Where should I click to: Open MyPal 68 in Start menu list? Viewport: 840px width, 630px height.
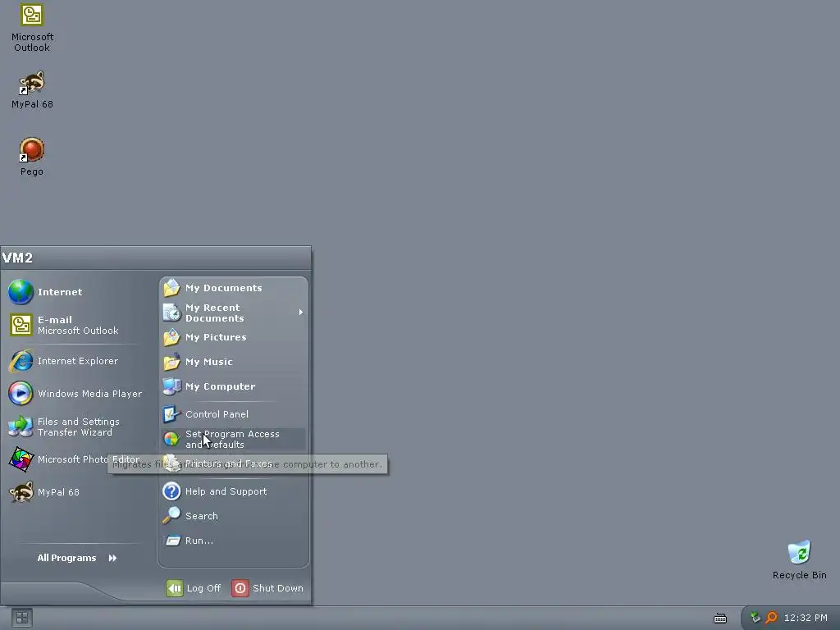tap(75, 492)
